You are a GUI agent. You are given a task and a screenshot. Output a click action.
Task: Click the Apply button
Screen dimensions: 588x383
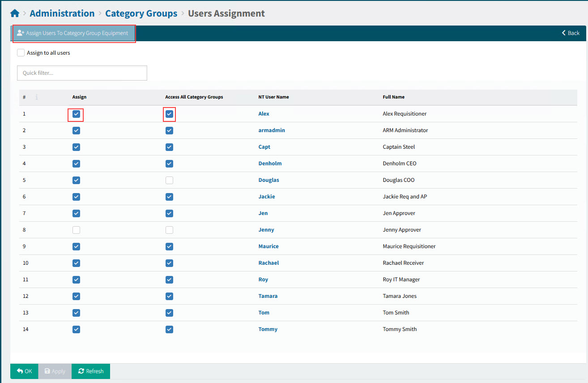point(55,371)
